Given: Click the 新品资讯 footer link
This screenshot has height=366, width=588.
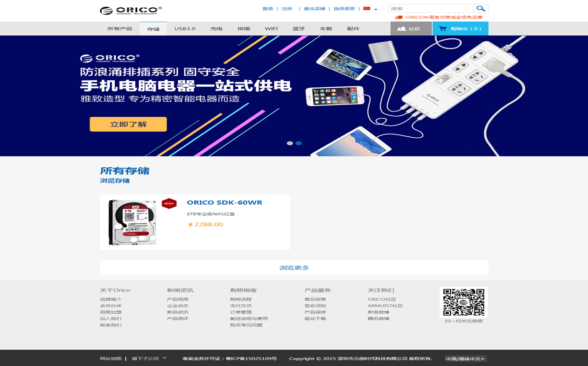Looking at the screenshot, I should (x=178, y=312).
